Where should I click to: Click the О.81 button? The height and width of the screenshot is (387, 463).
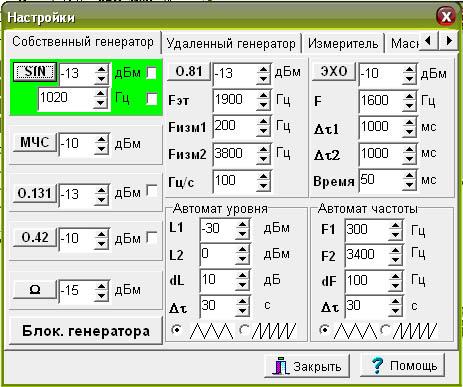[189, 71]
